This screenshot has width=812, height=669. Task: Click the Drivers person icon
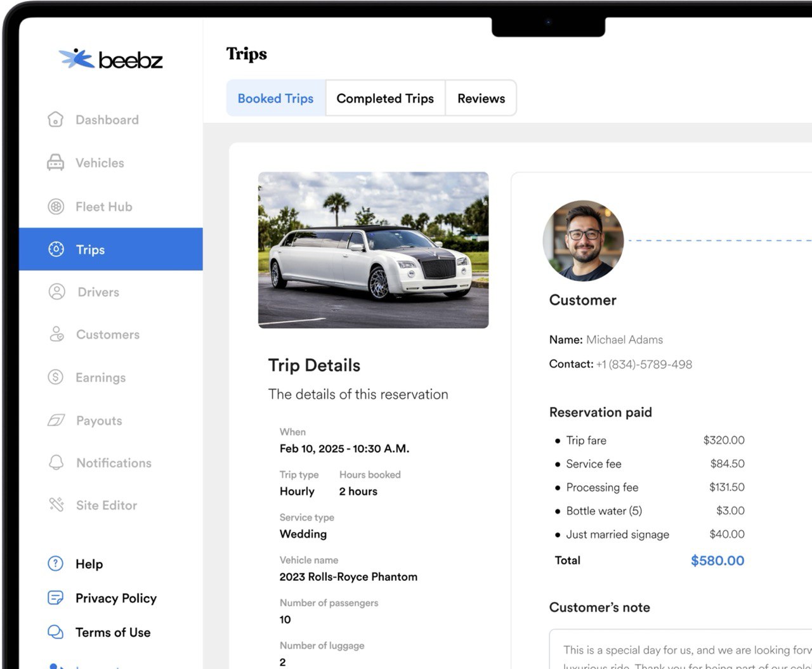[56, 292]
